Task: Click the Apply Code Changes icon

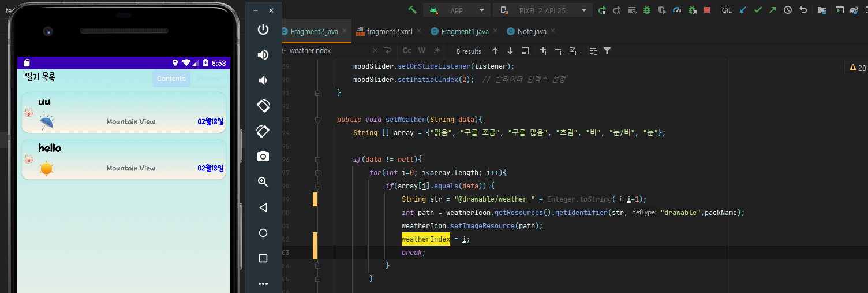Action: pyautogui.click(x=632, y=10)
